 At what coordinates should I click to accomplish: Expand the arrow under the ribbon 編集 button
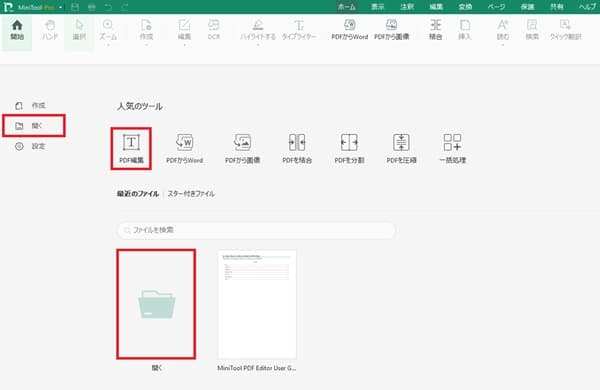tap(184, 45)
